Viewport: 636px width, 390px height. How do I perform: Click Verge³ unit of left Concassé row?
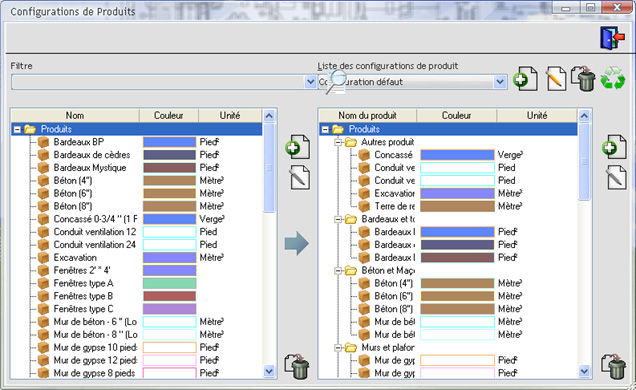212,219
